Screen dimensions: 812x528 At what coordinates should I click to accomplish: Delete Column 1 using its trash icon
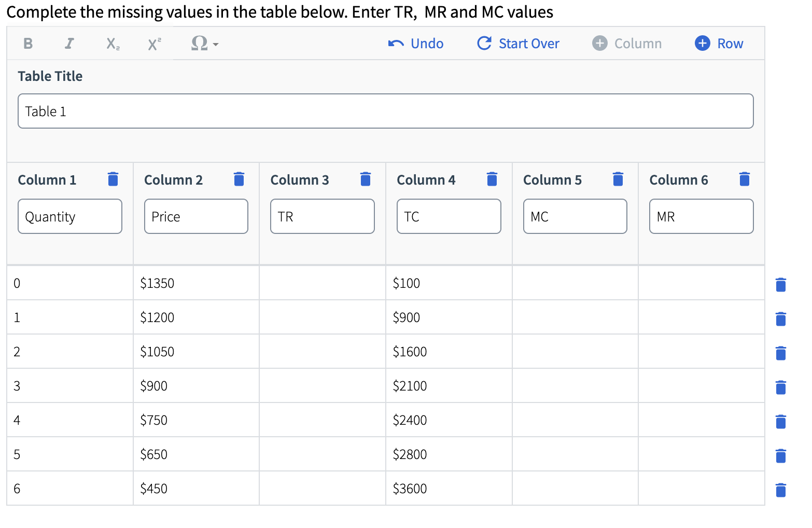pyautogui.click(x=113, y=179)
